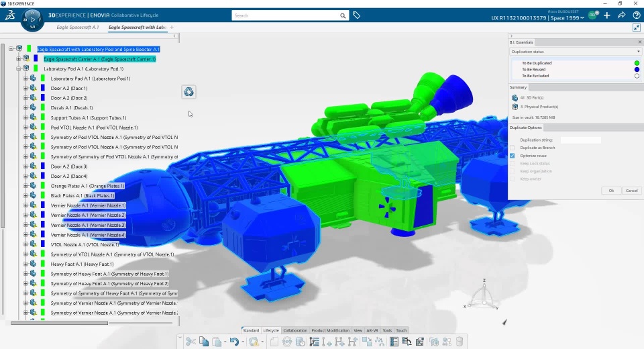Click the magnifier search icon
This screenshot has width=644, height=349.
coord(343,15)
